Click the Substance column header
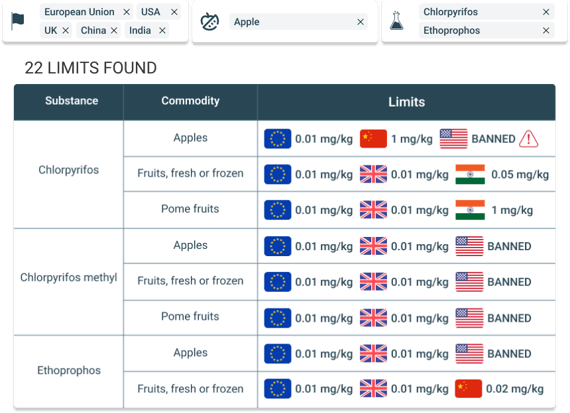The height and width of the screenshot is (413, 570). click(69, 102)
